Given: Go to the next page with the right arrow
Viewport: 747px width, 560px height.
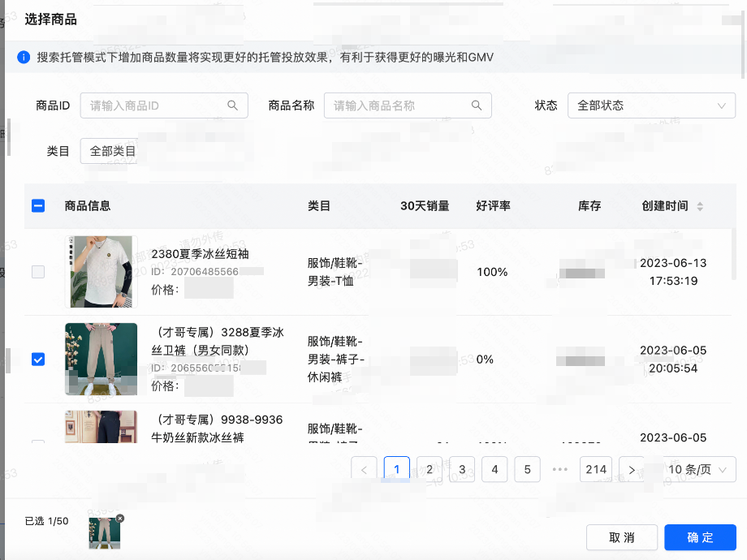Looking at the screenshot, I should click(x=632, y=470).
